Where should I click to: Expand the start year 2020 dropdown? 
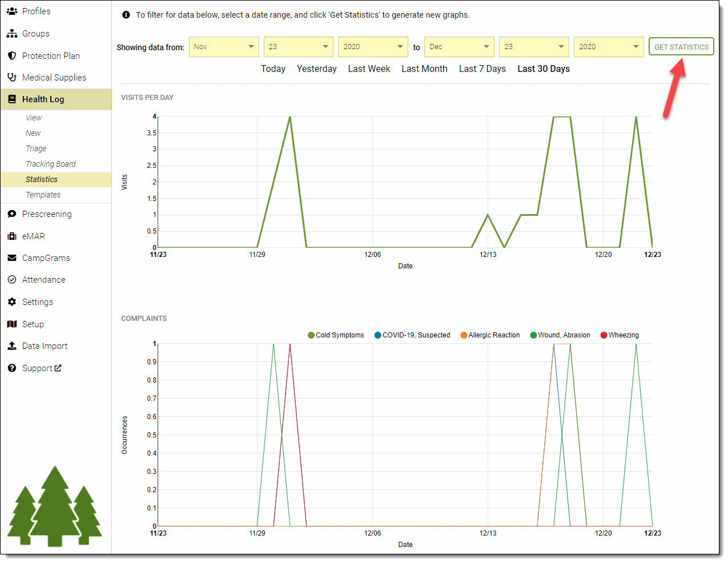(373, 47)
